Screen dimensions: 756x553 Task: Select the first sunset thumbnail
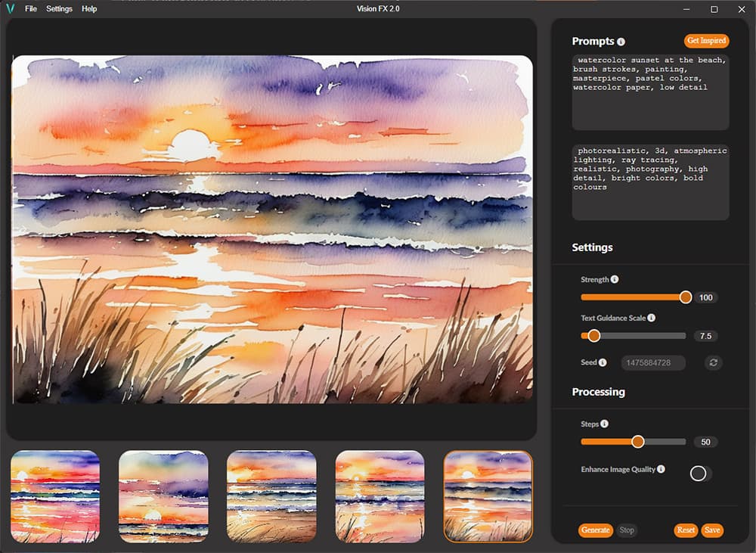[x=55, y=496]
